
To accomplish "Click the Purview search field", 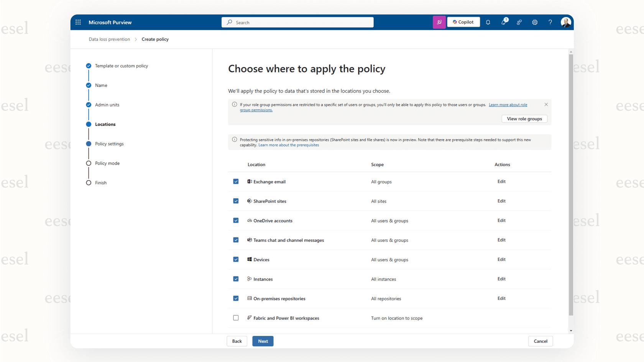I will click(x=297, y=22).
